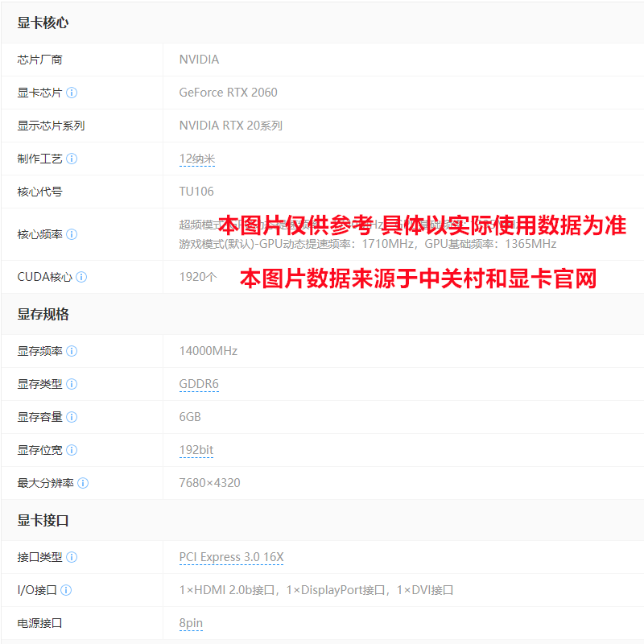Open the 8pin power connector link

191,623
